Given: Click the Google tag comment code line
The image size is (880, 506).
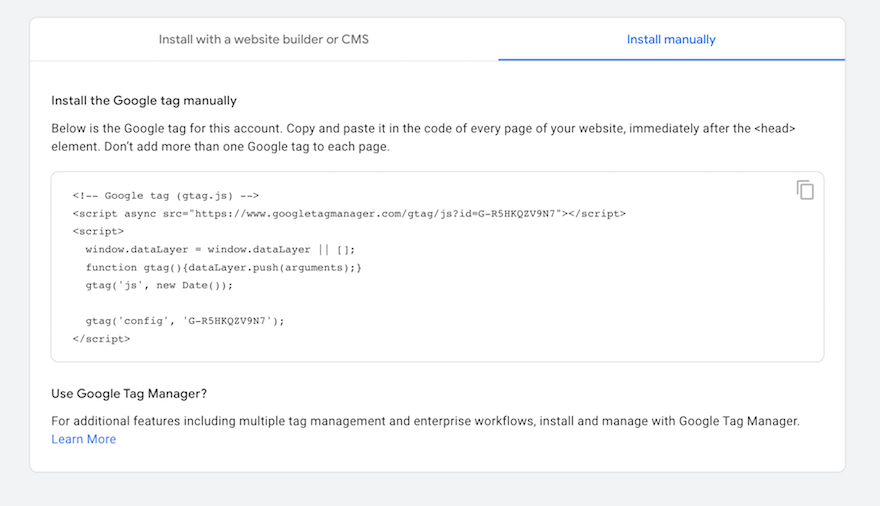Looking at the screenshot, I should [x=166, y=196].
